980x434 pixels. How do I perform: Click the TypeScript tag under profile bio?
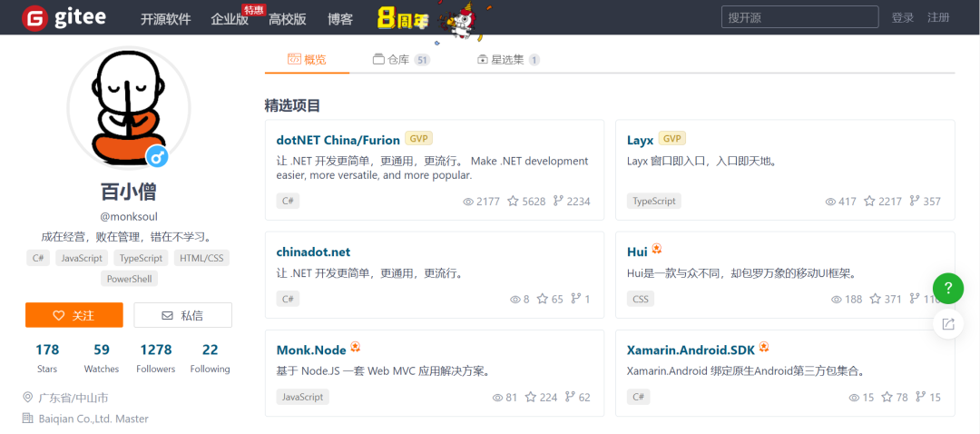pyautogui.click(x=142, y=258)
